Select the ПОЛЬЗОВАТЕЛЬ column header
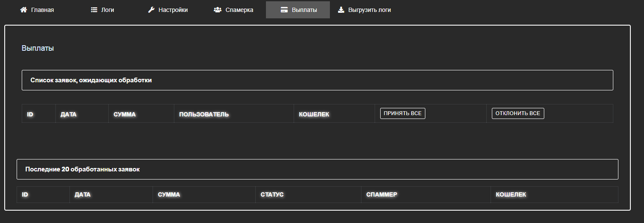This screenshot has height=223, width=644. (204, 114)
